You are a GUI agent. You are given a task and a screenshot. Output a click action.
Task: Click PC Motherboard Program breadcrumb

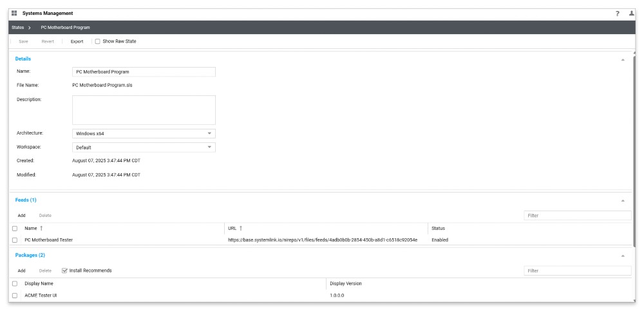tap(65, 28)
